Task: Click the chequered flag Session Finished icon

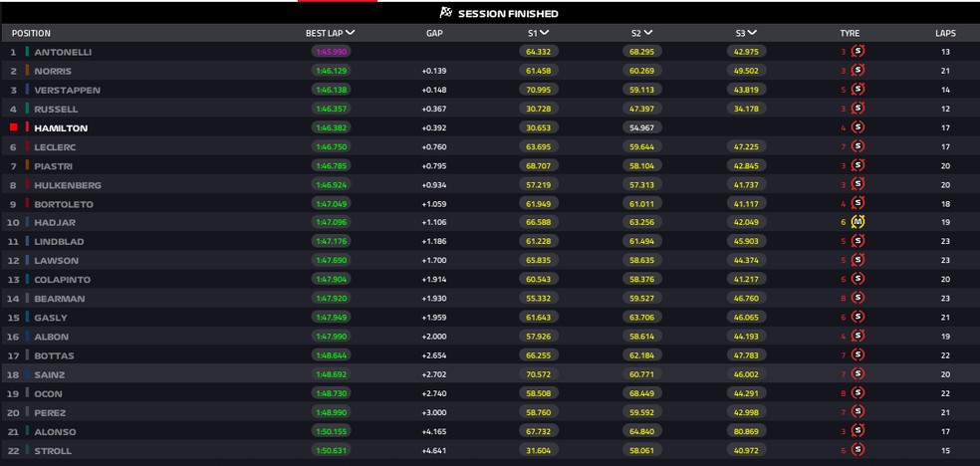Action: pos(446,13)
